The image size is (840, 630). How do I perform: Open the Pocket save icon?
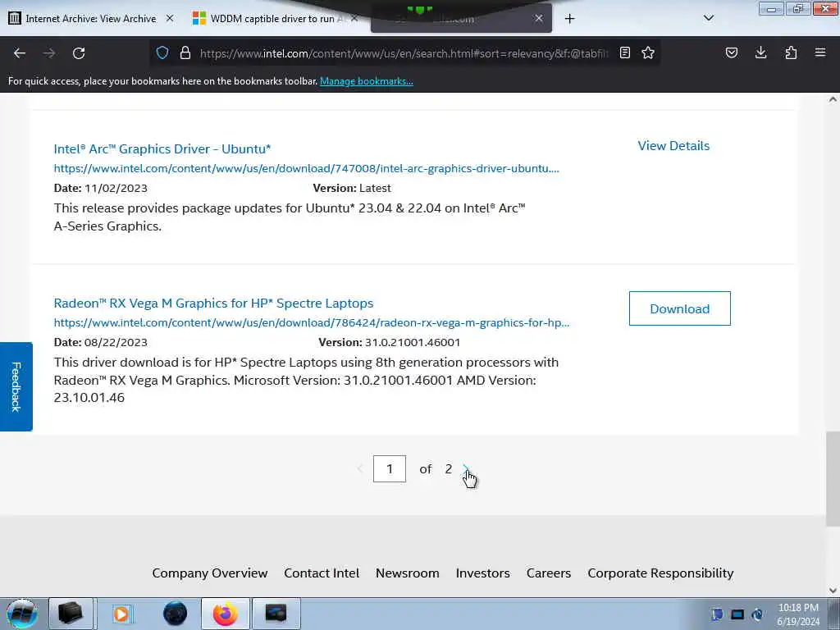(x=732, y=52)
